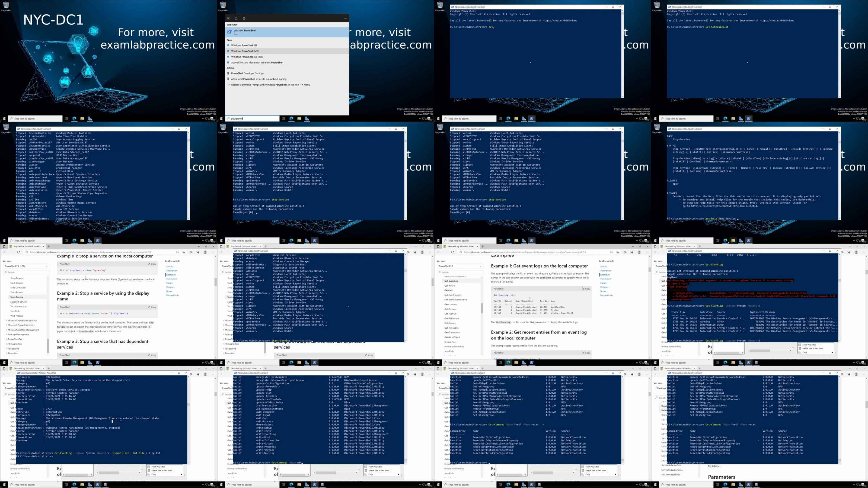868x488 pixels.
Task: Click the Apps filter icon in search panel
Action: tap(228, 18)
